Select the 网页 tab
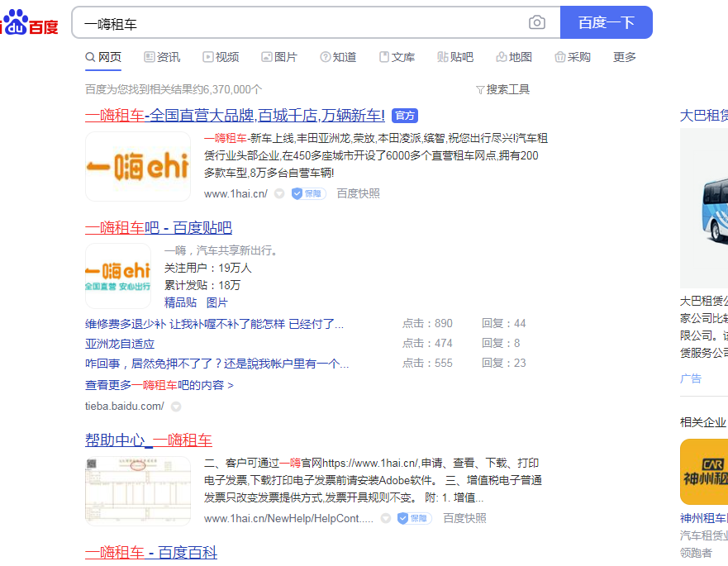The height and width of the screenshot is (566, 728). (x=103, y=57)
